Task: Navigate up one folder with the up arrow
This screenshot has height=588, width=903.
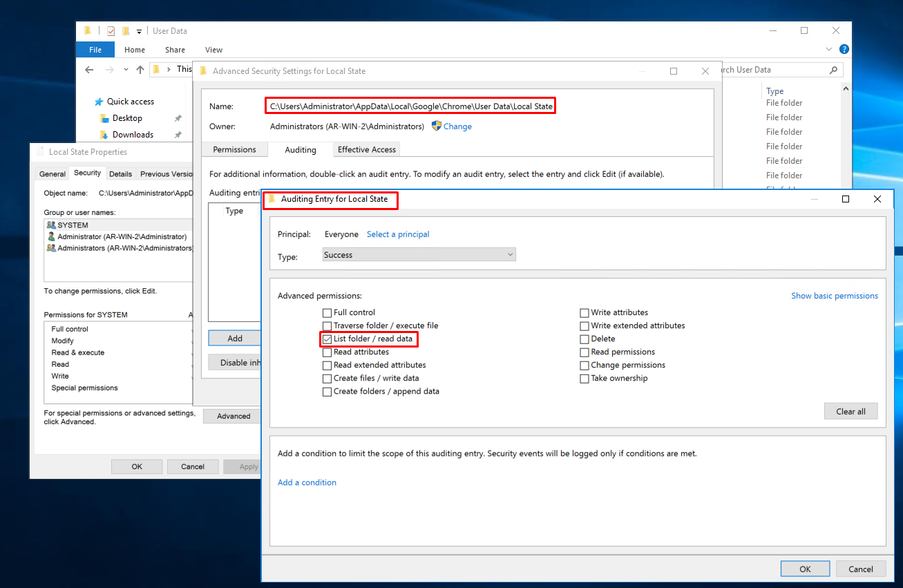Action: click(141, 69)
